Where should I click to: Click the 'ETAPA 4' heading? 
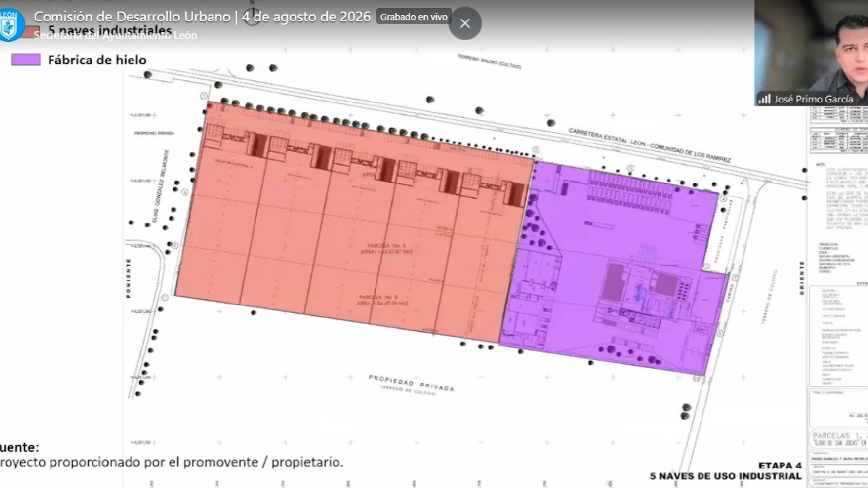pos(780,466)
